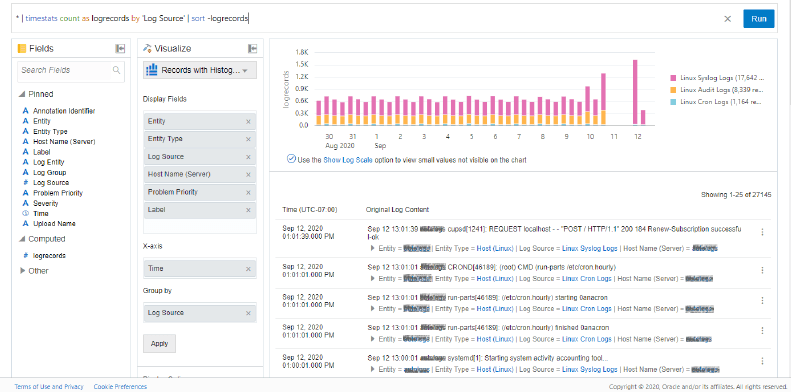Collapse the Fields panel
791x392 pixels.
point(120,48)
